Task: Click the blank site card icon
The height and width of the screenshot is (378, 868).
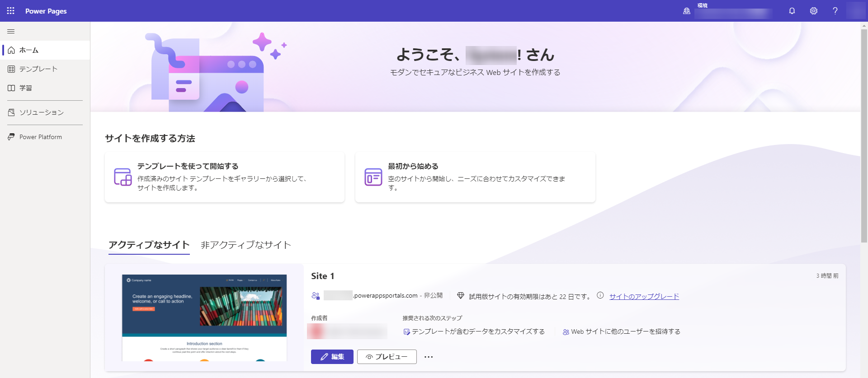Action: point(373,177)
